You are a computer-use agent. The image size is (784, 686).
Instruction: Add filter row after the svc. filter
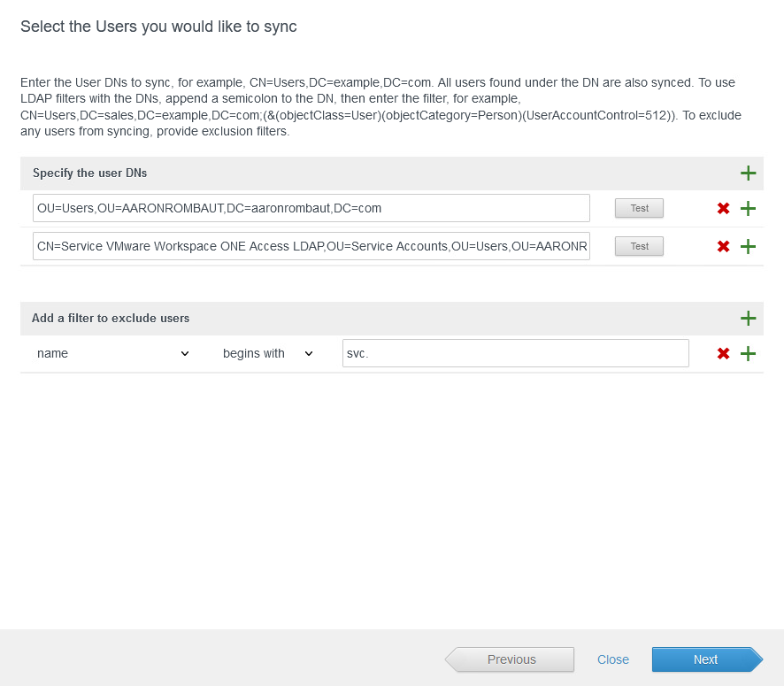point(748,354)
